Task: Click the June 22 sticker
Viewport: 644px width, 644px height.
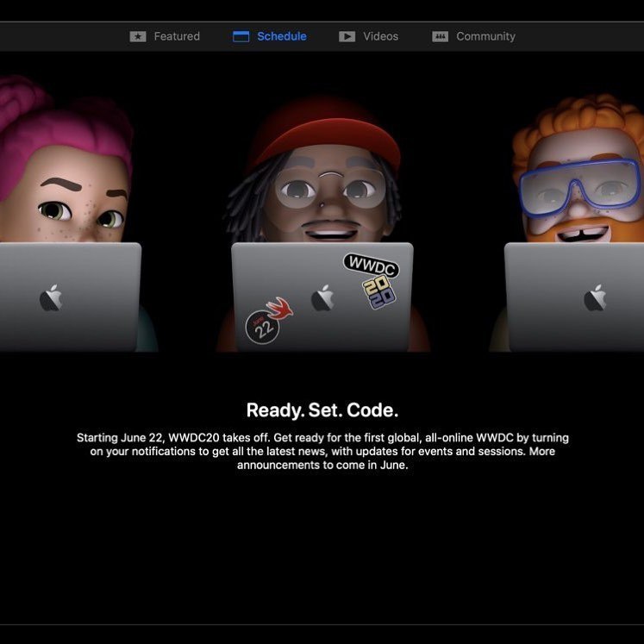Action: click(262, 328)
